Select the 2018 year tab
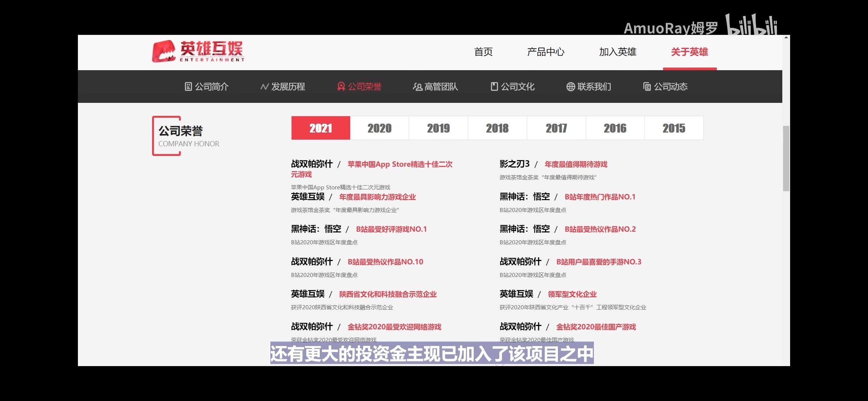Image resolution: width=868 pixels, height=401 pixels. (497, 128)
